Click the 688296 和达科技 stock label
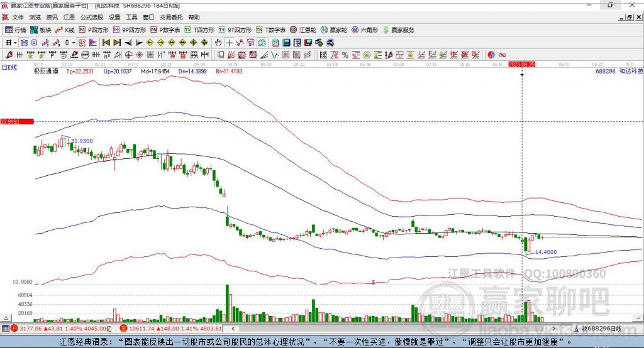This screenshot has width=644, height=348. tap(619, 71)
